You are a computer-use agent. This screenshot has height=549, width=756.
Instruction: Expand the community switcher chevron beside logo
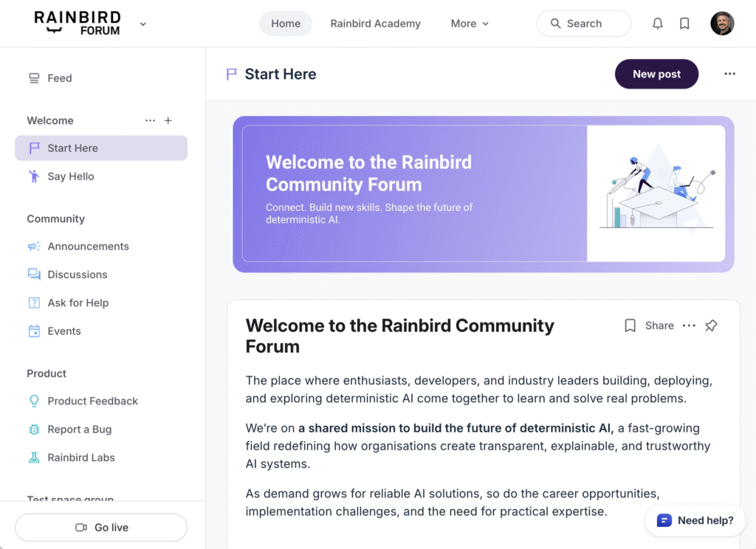click(x=142, y=24)
